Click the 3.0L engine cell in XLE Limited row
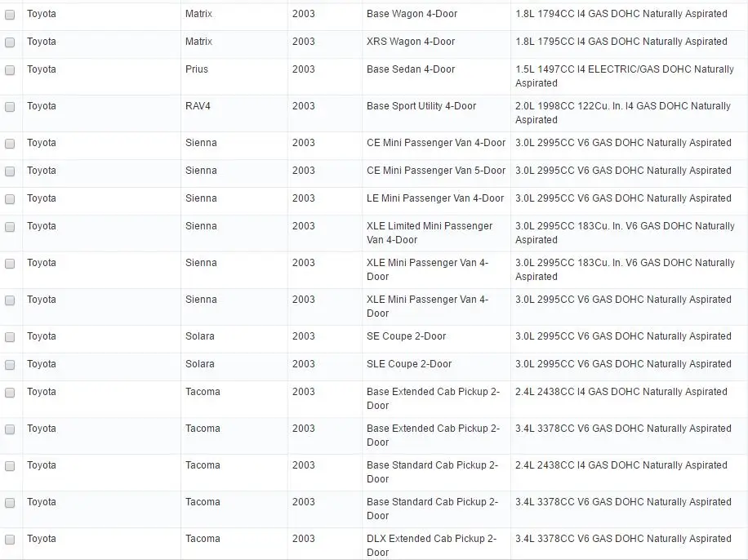Screen dimensions: 748x560 pos(630,233)
